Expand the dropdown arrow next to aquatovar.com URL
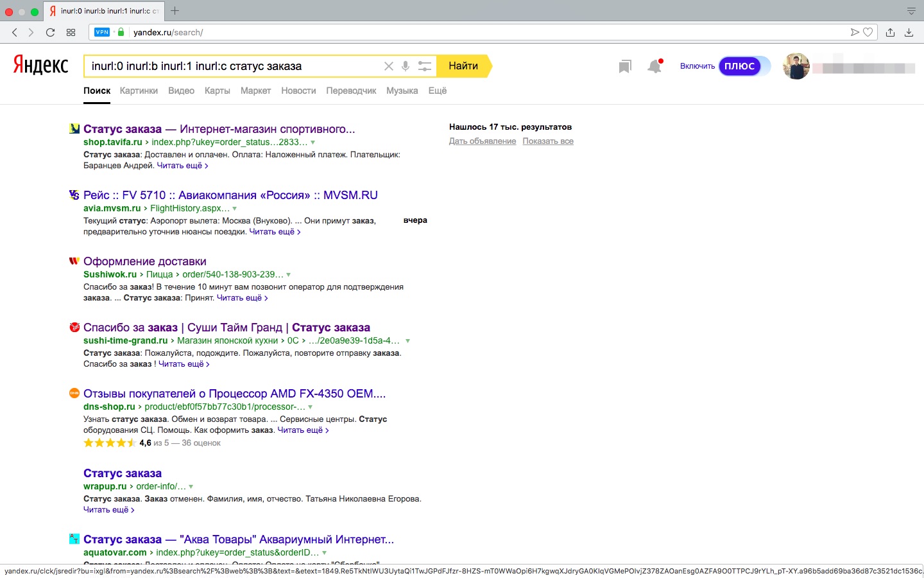This screenshot has width=924, height=578. (x=324, y=553)
